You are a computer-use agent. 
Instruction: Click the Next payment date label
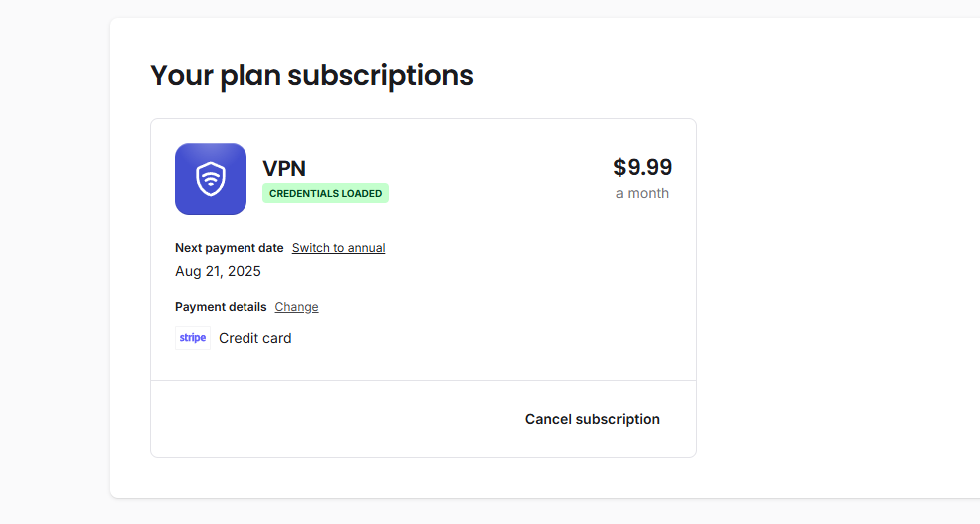pos(229,248)
